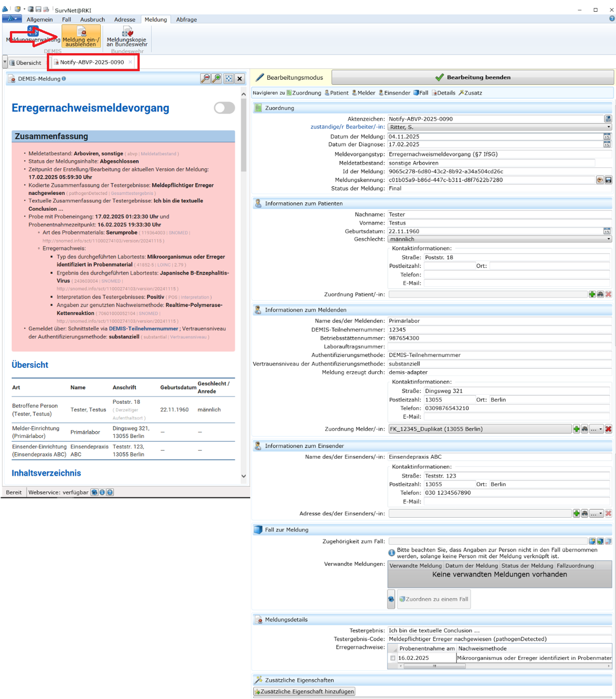
Task: Toggle Meldung ein-/ausblenden ribbon button
Action: click(x=81, y=36)
